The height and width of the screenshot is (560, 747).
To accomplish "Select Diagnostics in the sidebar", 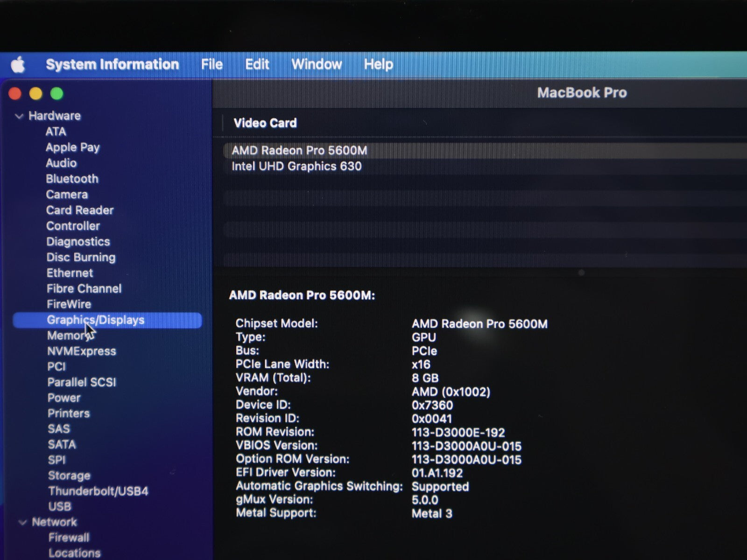I will [78, 242].
